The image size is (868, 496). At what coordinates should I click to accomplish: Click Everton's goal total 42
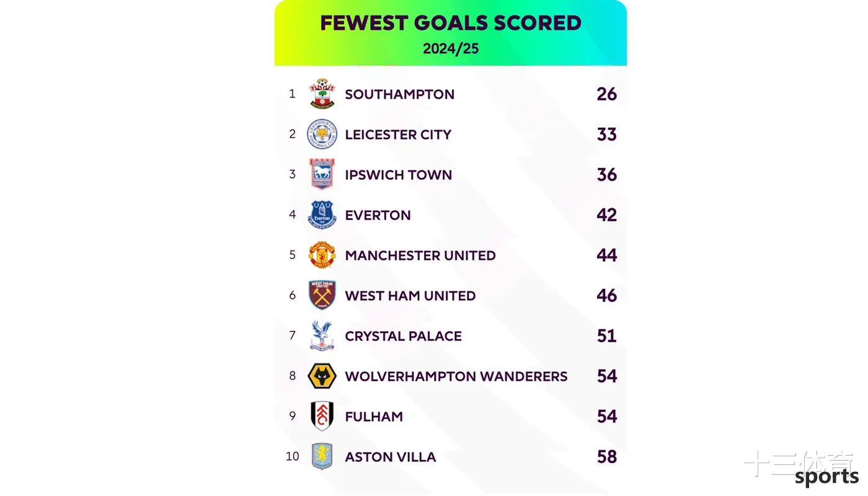point(607,215)
